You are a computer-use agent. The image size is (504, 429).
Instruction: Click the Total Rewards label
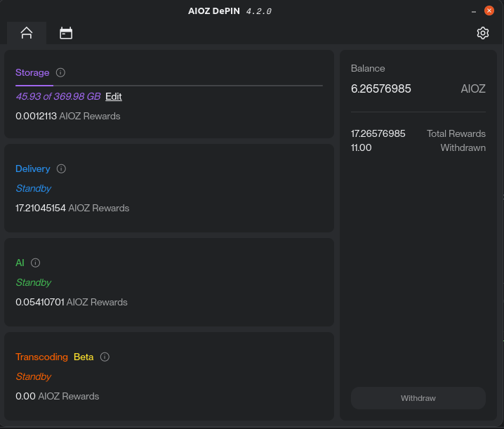(x=456, y=134)
